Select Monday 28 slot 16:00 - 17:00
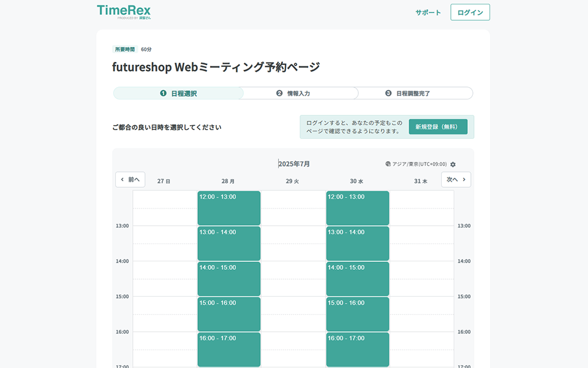588x368 pixels. coord(228,350)
